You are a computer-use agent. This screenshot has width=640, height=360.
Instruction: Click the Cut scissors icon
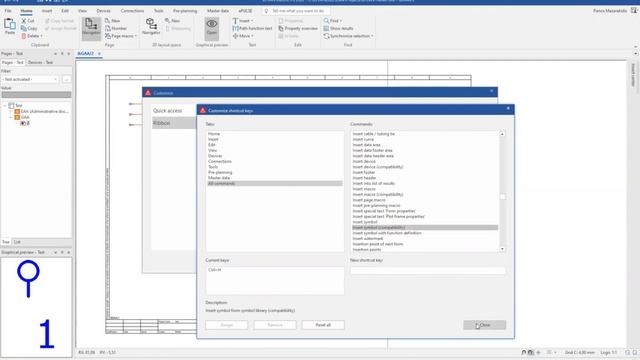(x=24, y=20)
